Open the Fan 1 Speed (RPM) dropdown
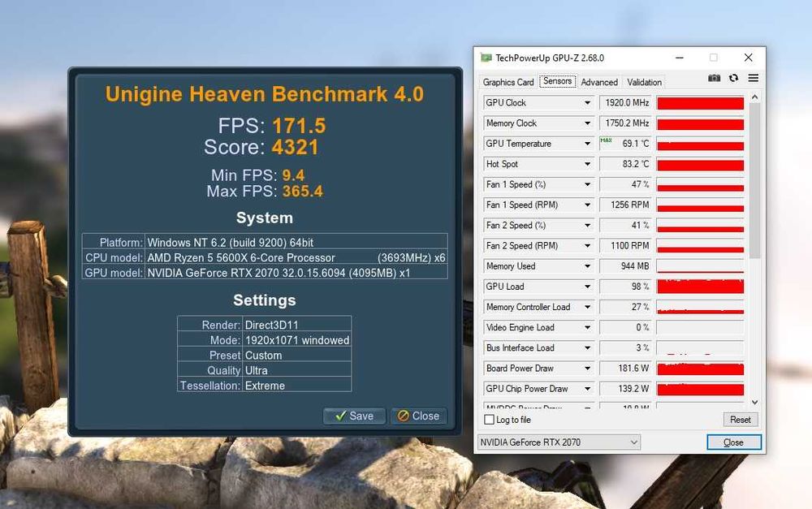 [587, 205]
